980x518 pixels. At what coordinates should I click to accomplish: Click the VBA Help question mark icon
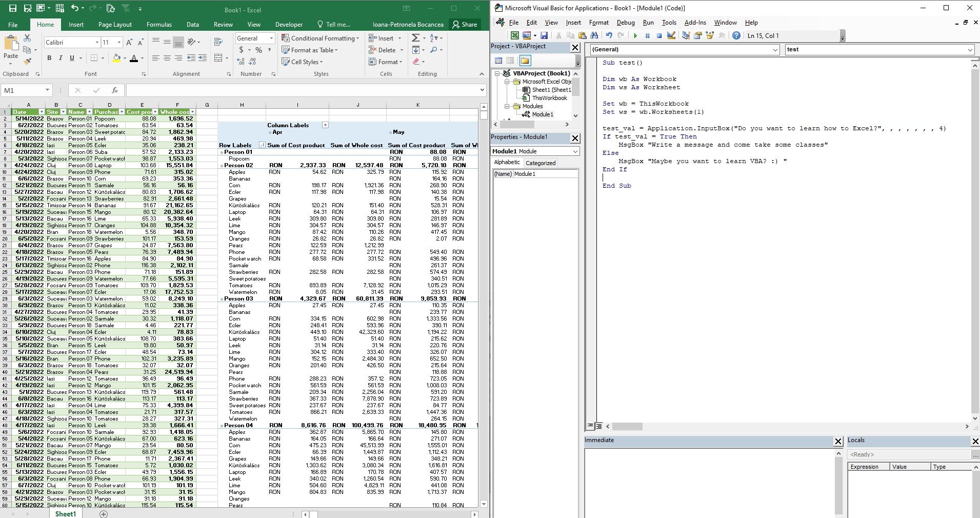tap(736, 35)
